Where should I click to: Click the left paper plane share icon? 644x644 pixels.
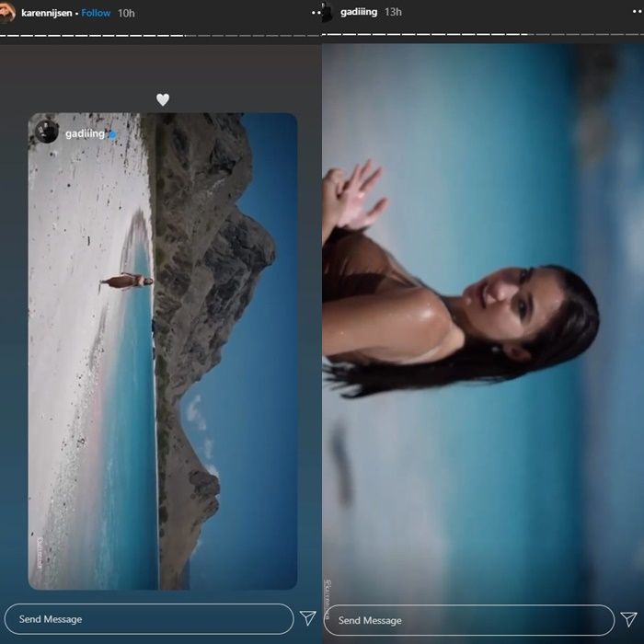[307, 618]
